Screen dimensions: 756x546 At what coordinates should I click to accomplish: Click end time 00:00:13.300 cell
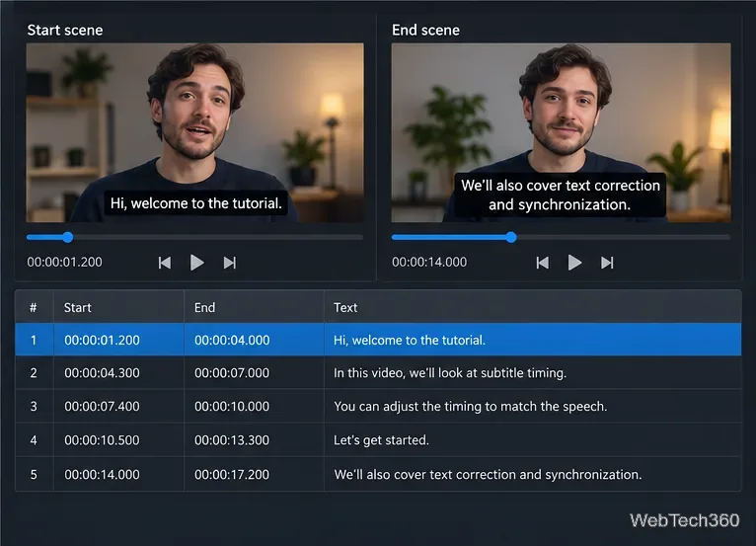pos(232,440)
